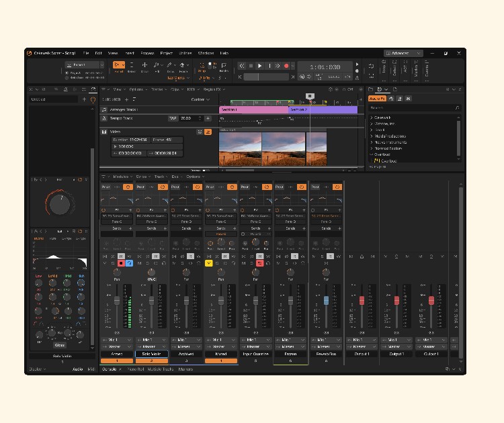The height and width of the screenshot is (423, 504).
Task: Switch to the Markers tab
Action: [x=185, y=369]
